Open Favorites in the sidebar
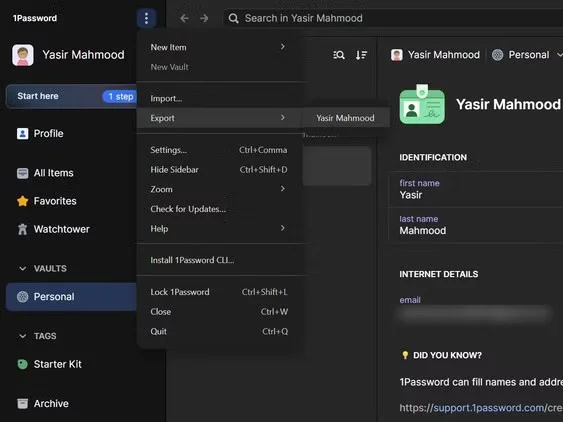Screen dimensions: 563x422 pyautogui.click(x=47, y=201)
